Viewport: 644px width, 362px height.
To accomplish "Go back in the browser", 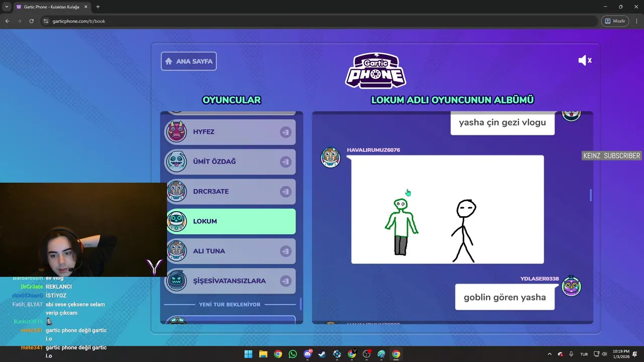I will (7, 21).
